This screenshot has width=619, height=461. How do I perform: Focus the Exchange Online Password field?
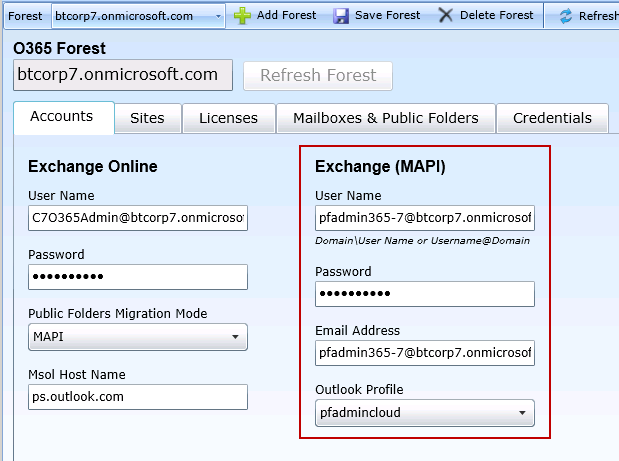point(137,277)
